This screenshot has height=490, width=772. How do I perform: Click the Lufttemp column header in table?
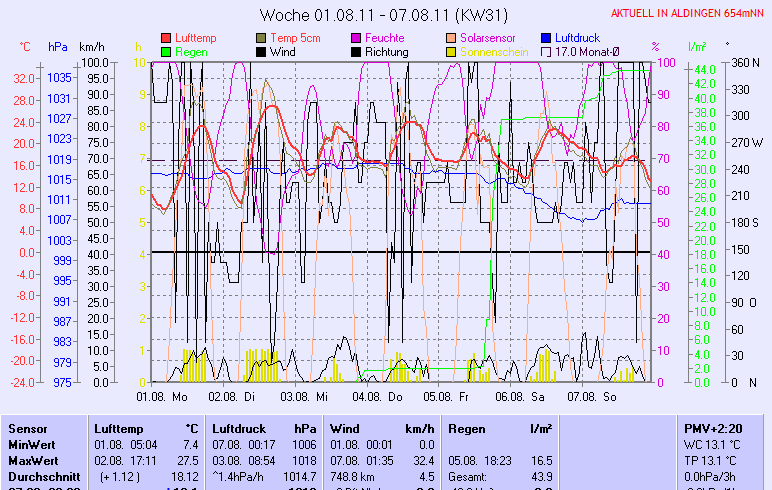119,428
